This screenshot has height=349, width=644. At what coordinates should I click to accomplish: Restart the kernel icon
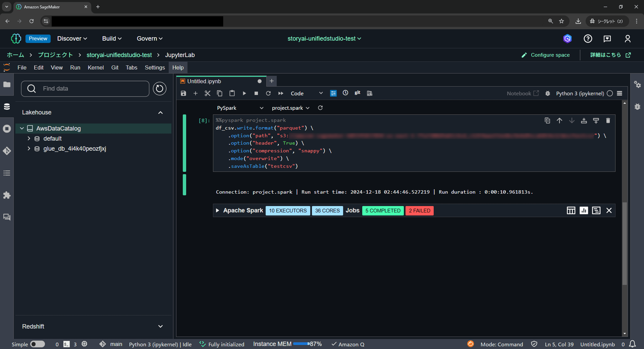(x=268, y=93)
